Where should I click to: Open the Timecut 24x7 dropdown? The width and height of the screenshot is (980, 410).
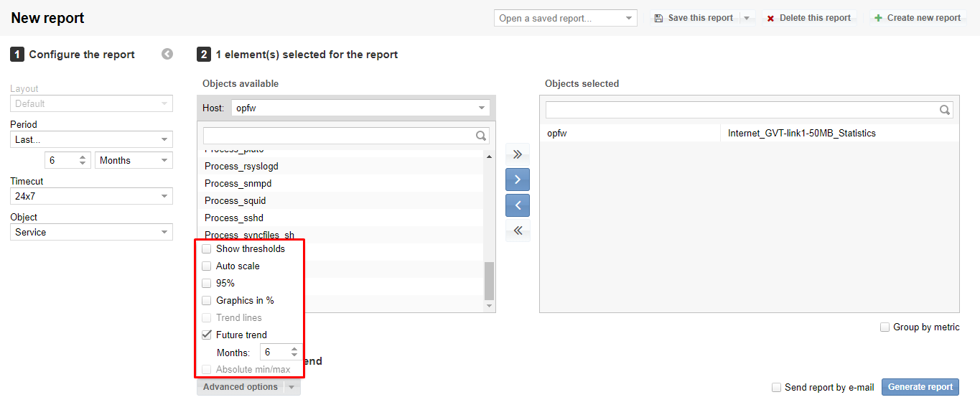click(x=91, y=196)
